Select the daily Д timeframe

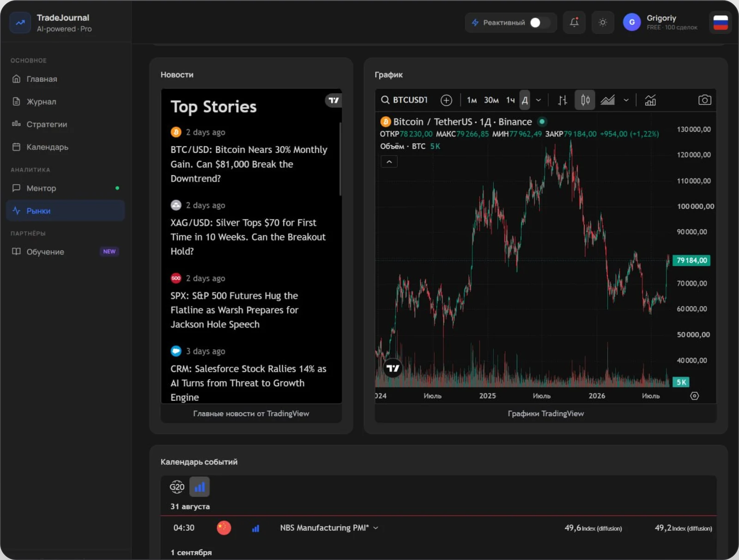(525, 100)
